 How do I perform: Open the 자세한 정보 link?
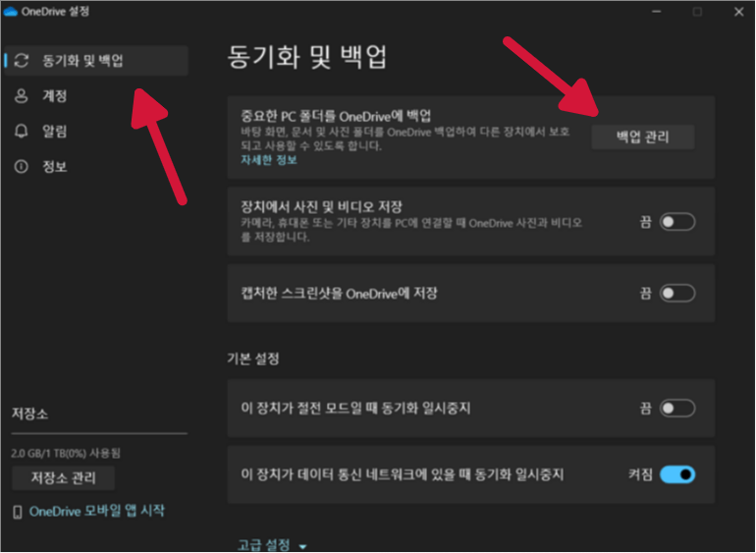269,160
